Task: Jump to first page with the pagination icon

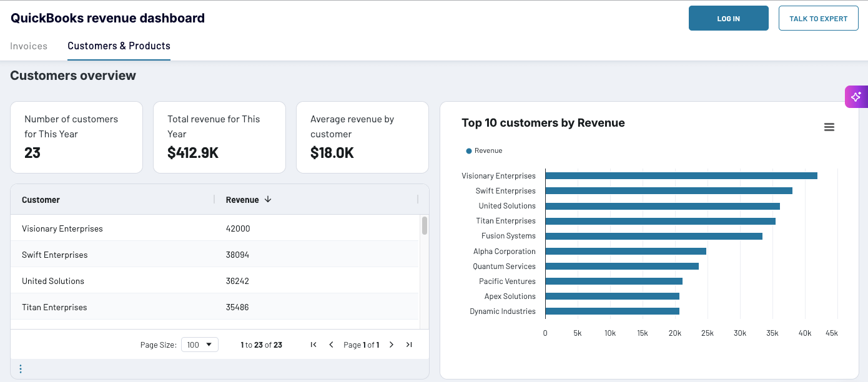Action: [313, 344]
